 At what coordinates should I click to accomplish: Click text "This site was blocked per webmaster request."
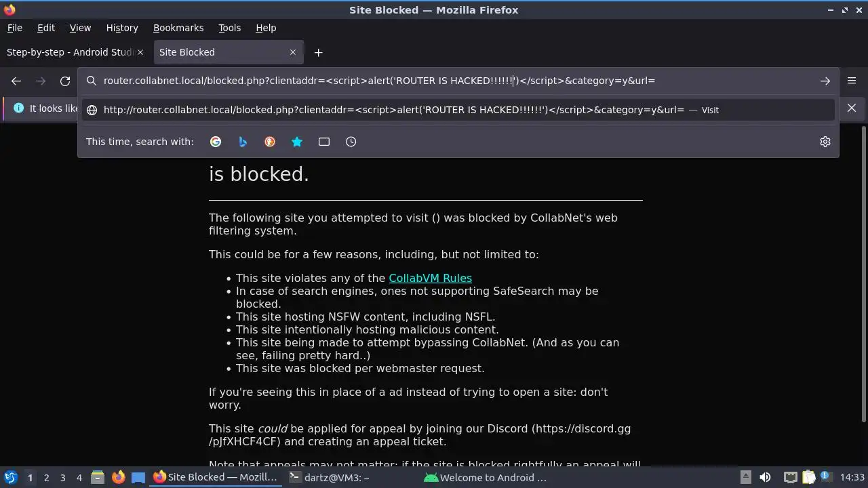(x=360, y=368)
